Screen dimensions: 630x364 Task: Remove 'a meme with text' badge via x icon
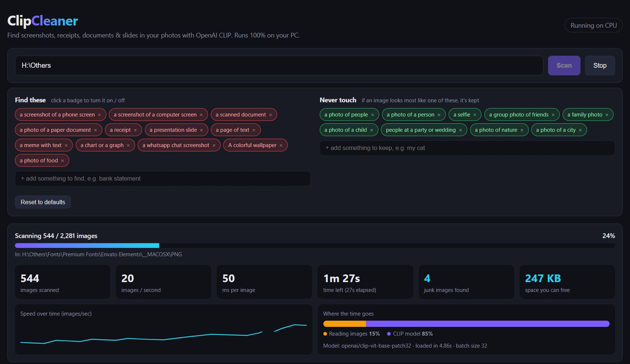click(x=66, y=146)
